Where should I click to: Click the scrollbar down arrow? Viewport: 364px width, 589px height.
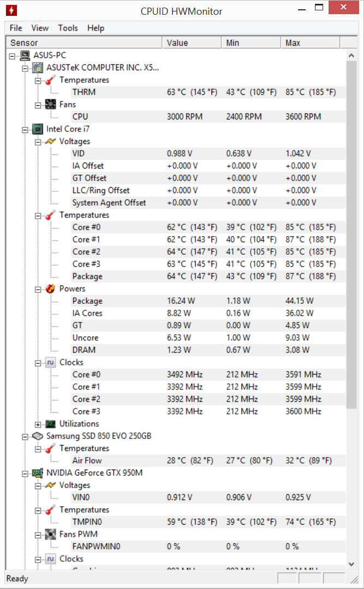click(351, 564)
